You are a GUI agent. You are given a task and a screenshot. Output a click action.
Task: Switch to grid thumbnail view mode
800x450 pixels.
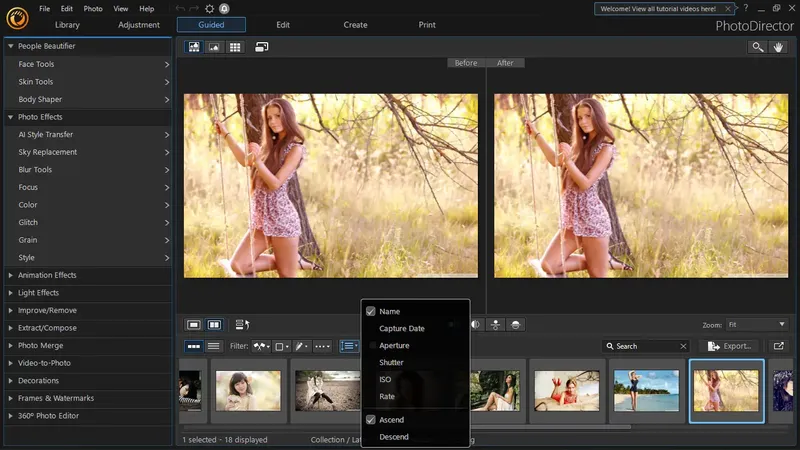235,47
